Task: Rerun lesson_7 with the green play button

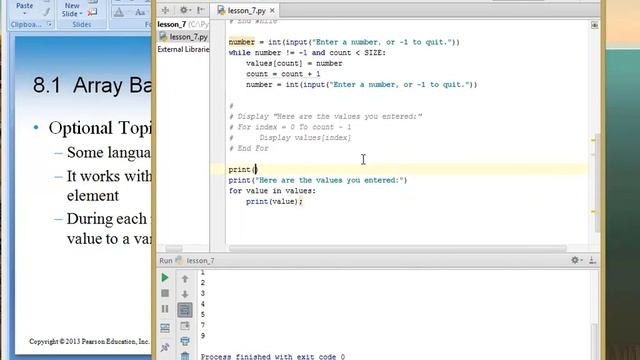Action: (165, 278)
